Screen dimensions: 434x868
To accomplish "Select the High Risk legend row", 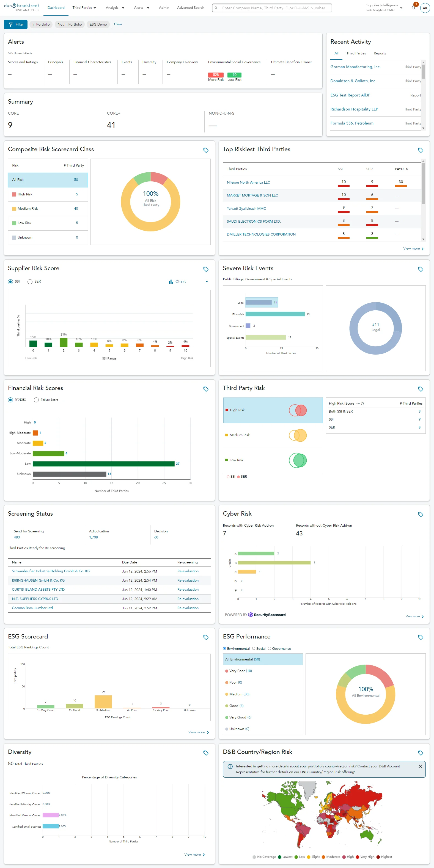I will point(48,194).
